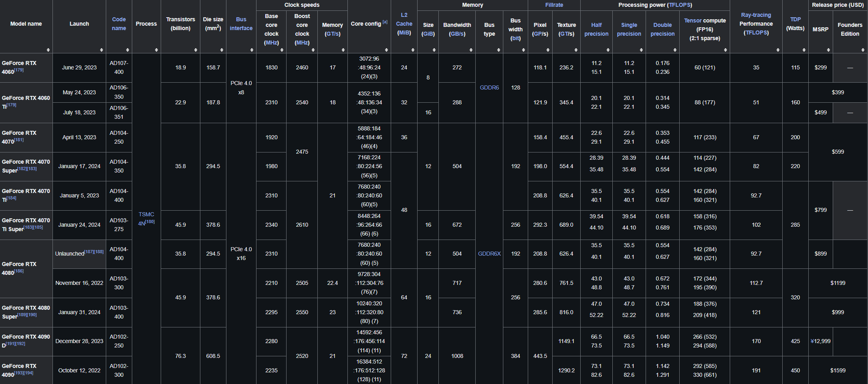Sort by Process column sort arrows
This screenshot has height=384, width=868.
(156, 50)
